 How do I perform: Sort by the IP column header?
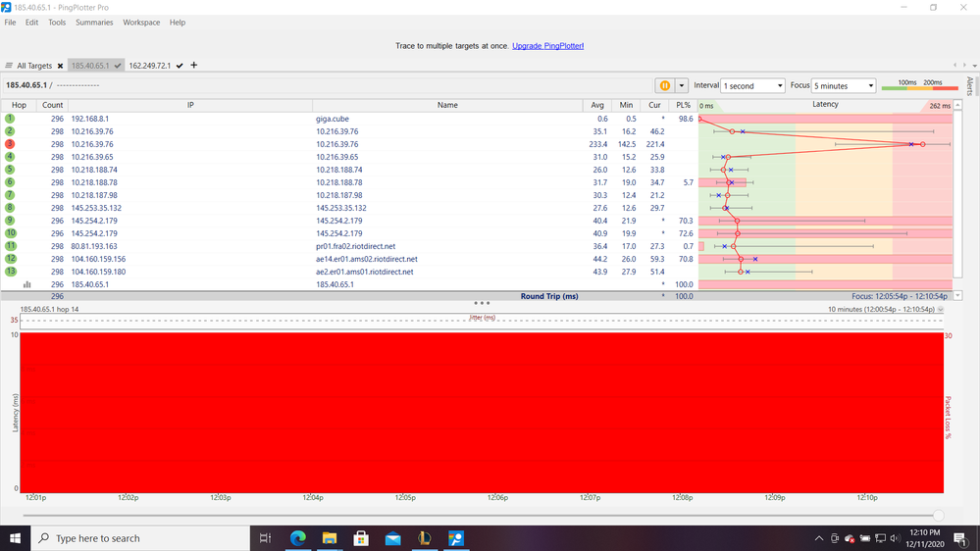pyautogui.click(x=190, y=105)
